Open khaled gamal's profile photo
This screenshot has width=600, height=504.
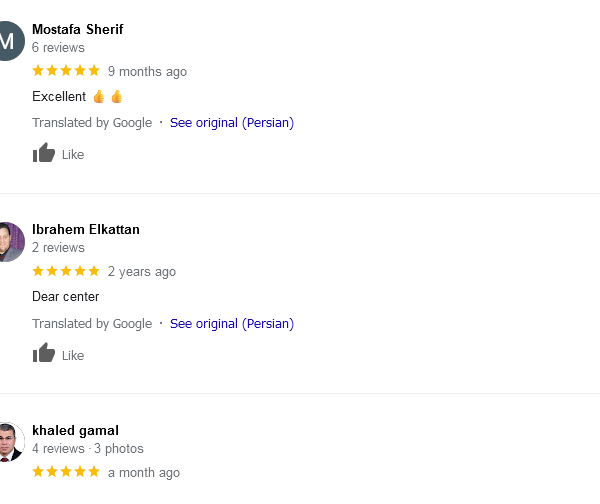pyautogui.click(x=9, y=442)
